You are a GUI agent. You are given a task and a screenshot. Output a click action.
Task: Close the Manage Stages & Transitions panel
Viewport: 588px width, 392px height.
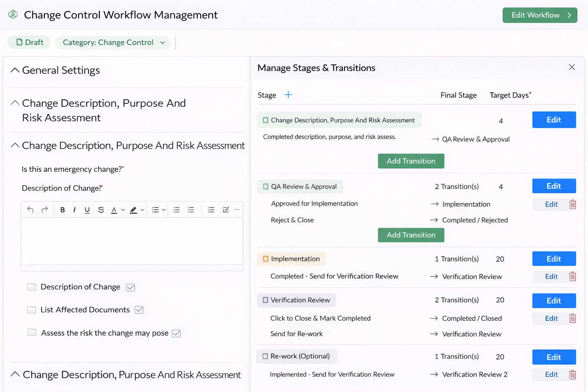pos(572,67)
